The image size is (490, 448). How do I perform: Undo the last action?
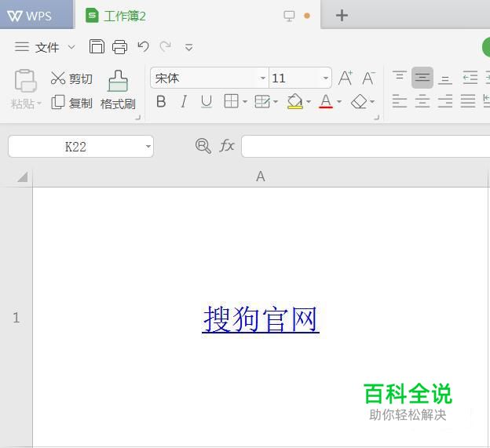[x=144, y=47]
